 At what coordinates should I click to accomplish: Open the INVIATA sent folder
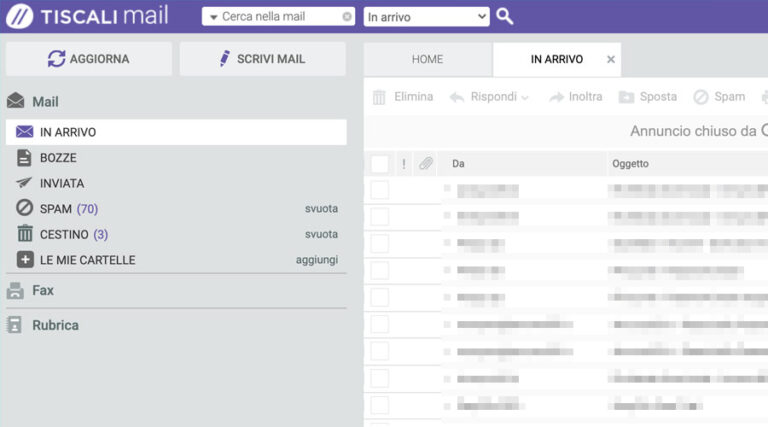[x=62, y=183]
